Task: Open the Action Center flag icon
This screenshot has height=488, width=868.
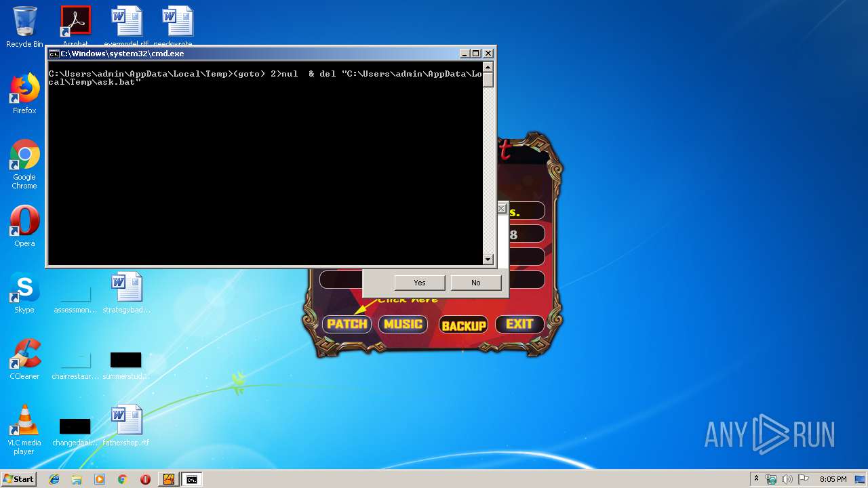Action: point(804,479)
